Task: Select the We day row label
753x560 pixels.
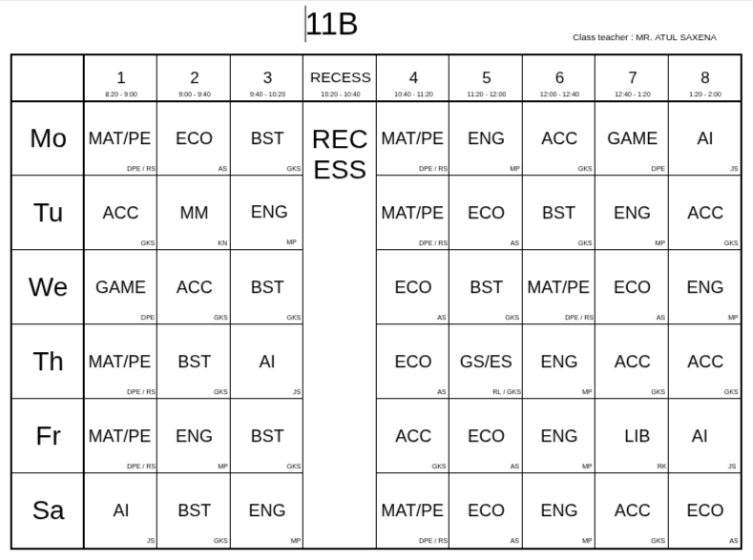Action: (48, 287)
